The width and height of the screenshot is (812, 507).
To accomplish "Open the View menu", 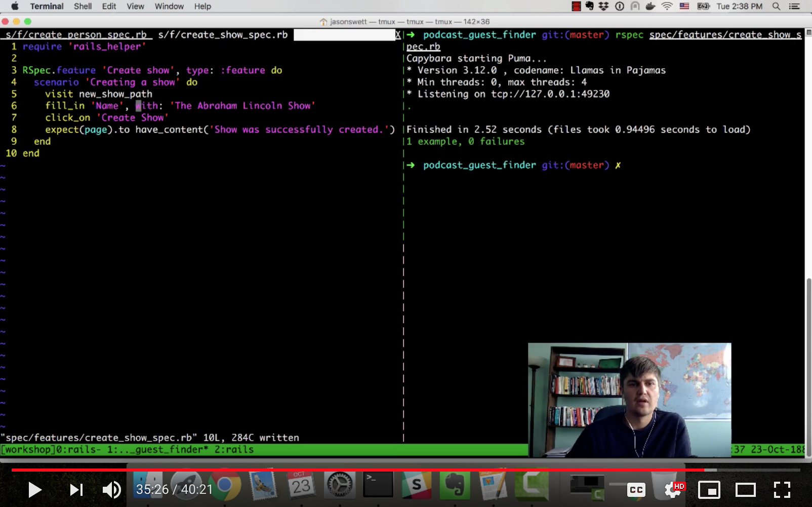I will tap(135, 6).
